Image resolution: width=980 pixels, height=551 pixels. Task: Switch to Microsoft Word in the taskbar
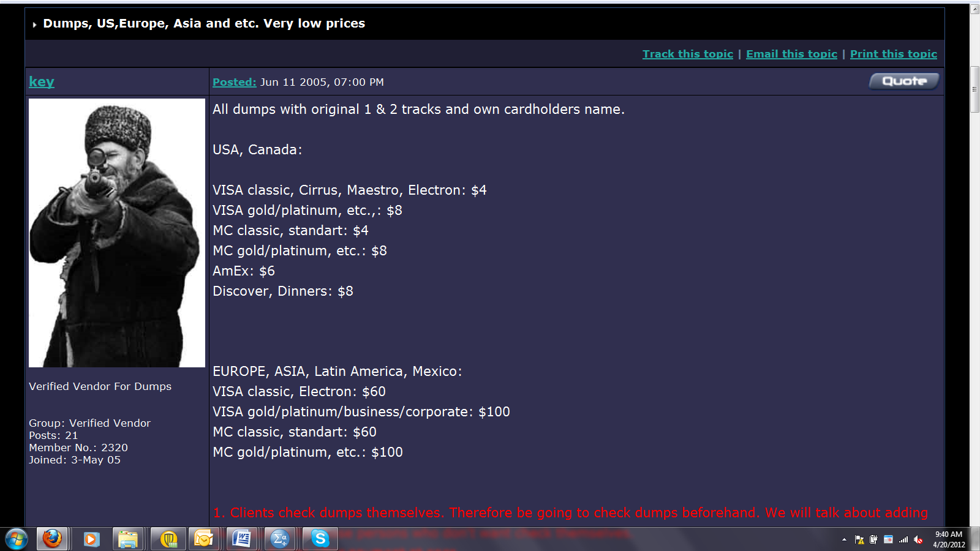(x=243, y=539)
